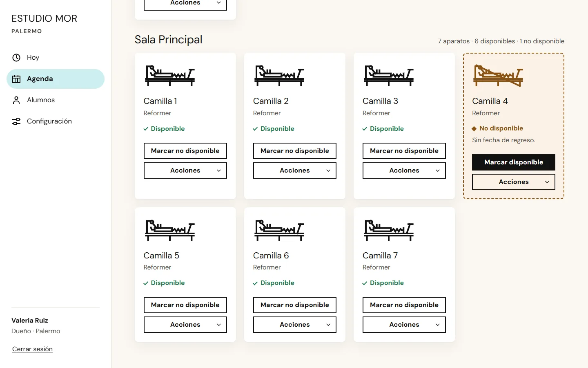This screenshot has height=368, width=588.
Task: Expand the Acciones dropdown for Camilla 7
Action: pyautogui.click(x=404, y=325)
